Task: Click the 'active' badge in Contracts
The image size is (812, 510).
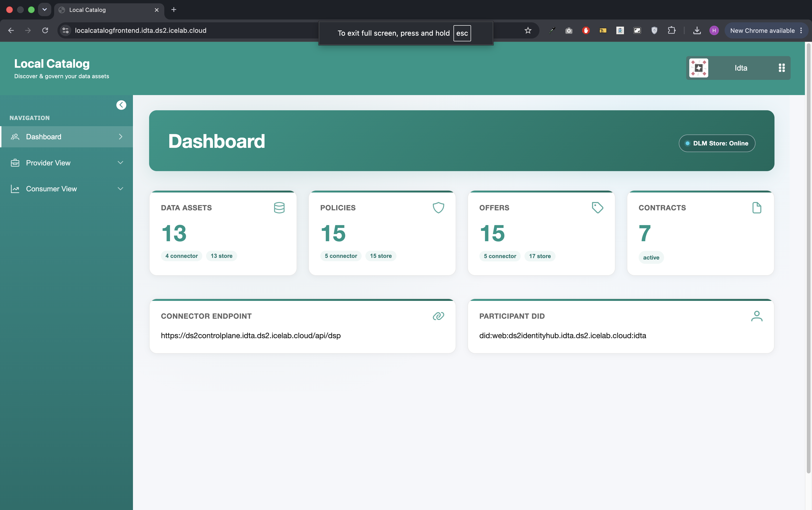Action: [x=651, y=257]
